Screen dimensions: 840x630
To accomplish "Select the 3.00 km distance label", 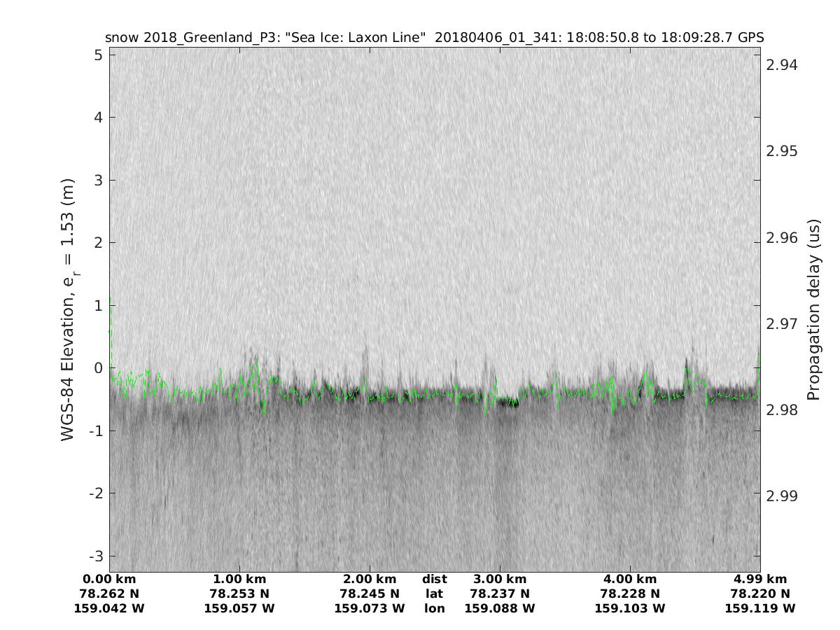I will pos(500,579).
